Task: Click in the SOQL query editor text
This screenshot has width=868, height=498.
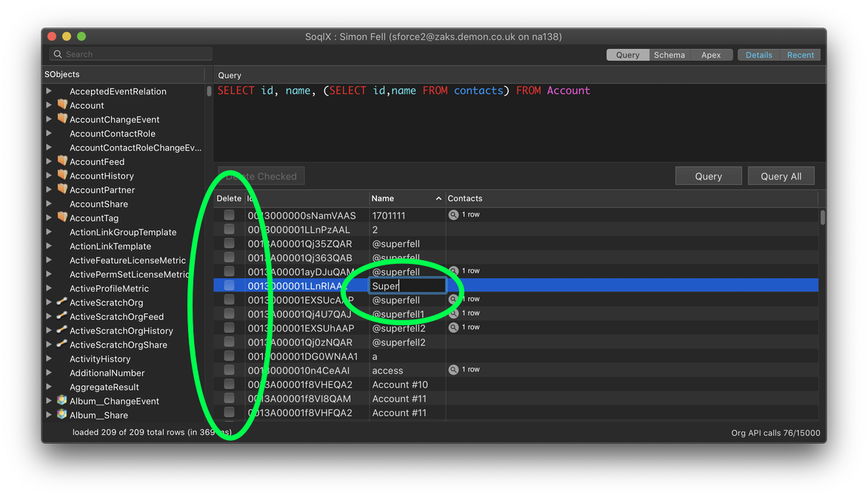Action: coord(404,91)
